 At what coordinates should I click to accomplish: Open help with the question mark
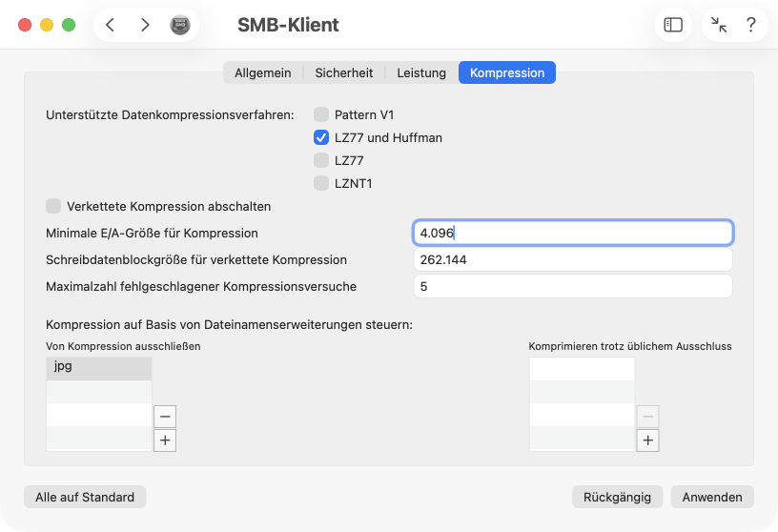pos(751,25)
